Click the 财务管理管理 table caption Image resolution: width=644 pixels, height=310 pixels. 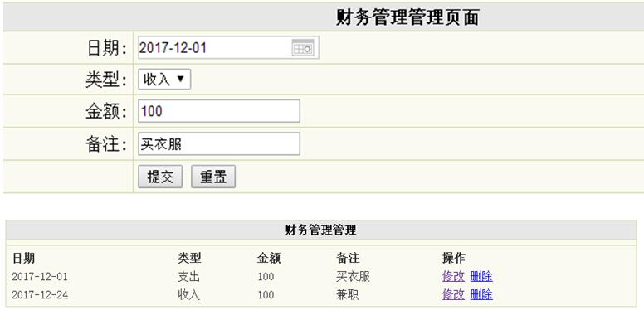(320, 230)
